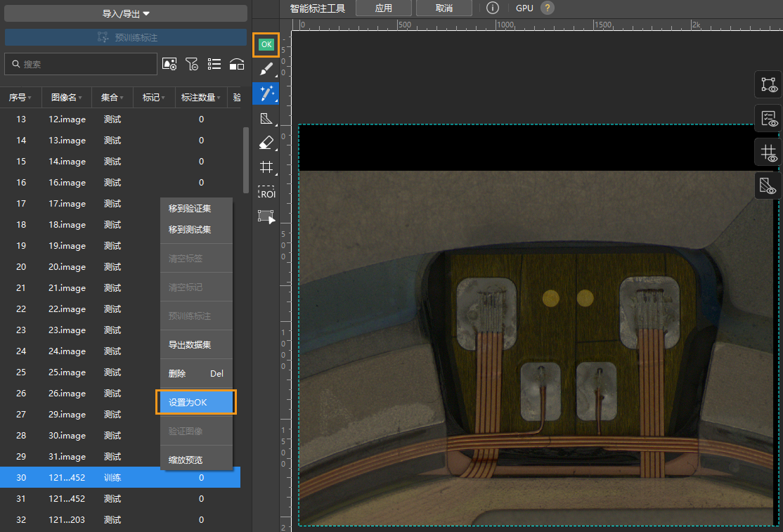Toggle label list visibility
Screen dimensions: 783x532
(x=768, y=119)
